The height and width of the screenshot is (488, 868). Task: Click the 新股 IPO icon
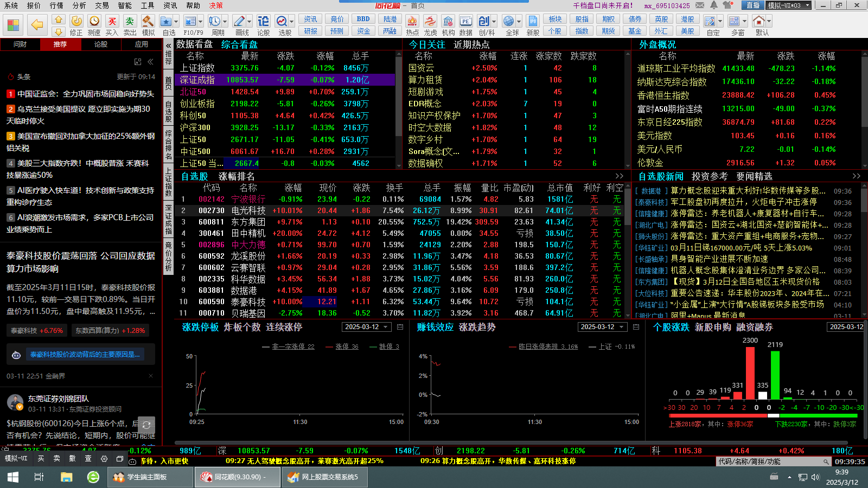[533, 25]
